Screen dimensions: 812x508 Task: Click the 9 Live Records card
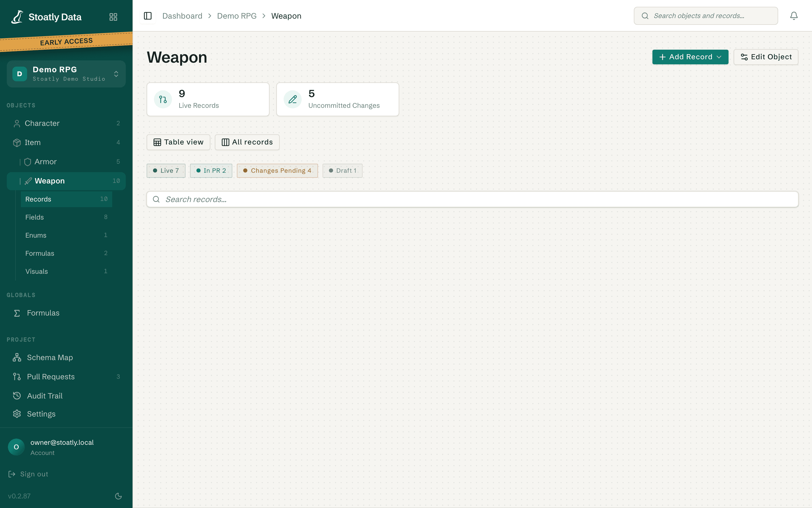point(208,99)
